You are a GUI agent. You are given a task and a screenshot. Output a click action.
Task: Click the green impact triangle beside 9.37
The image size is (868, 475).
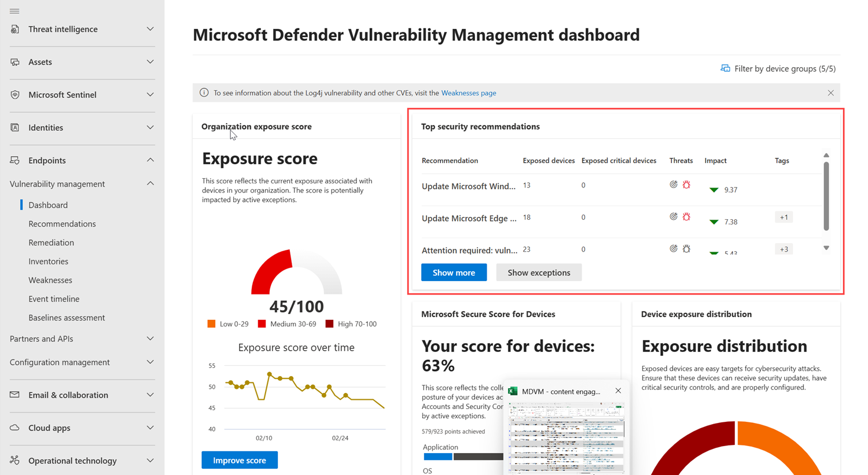(714, 190)
